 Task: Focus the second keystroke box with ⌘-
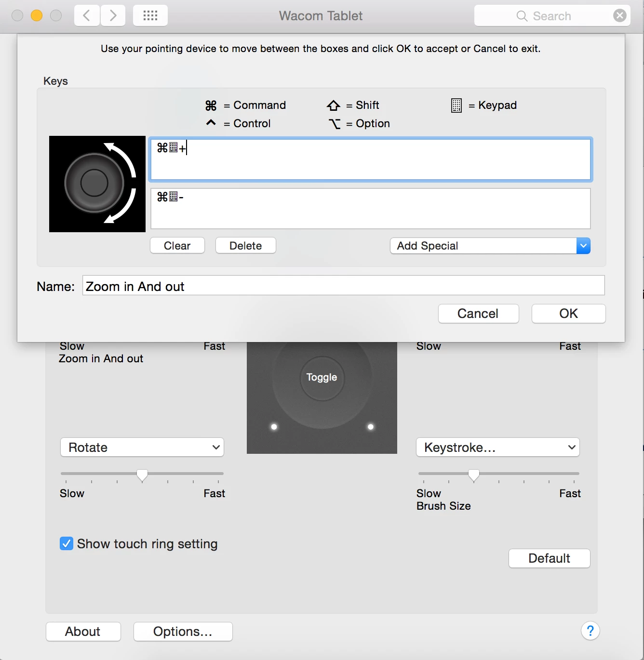click(x=371, y=209)
